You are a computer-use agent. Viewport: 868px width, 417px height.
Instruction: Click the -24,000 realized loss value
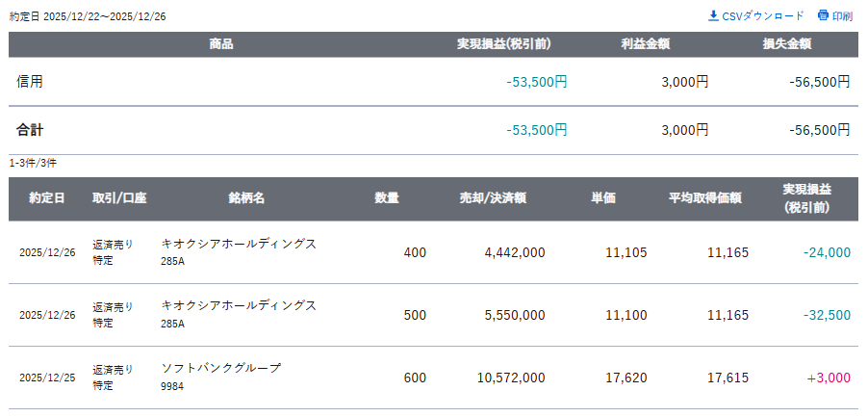coord(826,252)
